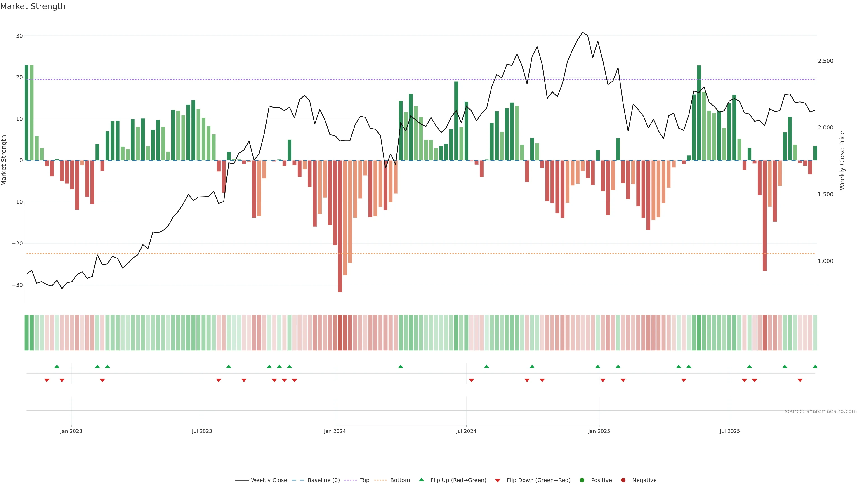Click Flip Down red triangle legend icon
This screenshot has width=868, height=488.
498,480
